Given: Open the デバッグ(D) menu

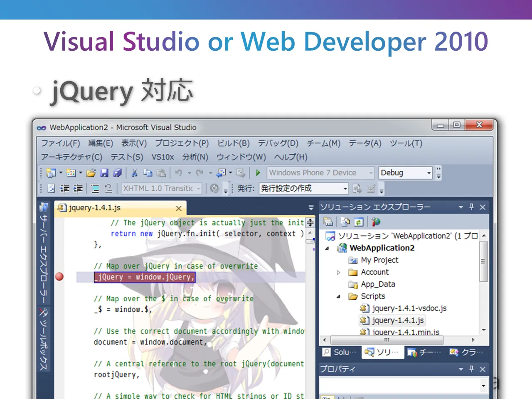Looking at the screenshot, I should (278, 143).
